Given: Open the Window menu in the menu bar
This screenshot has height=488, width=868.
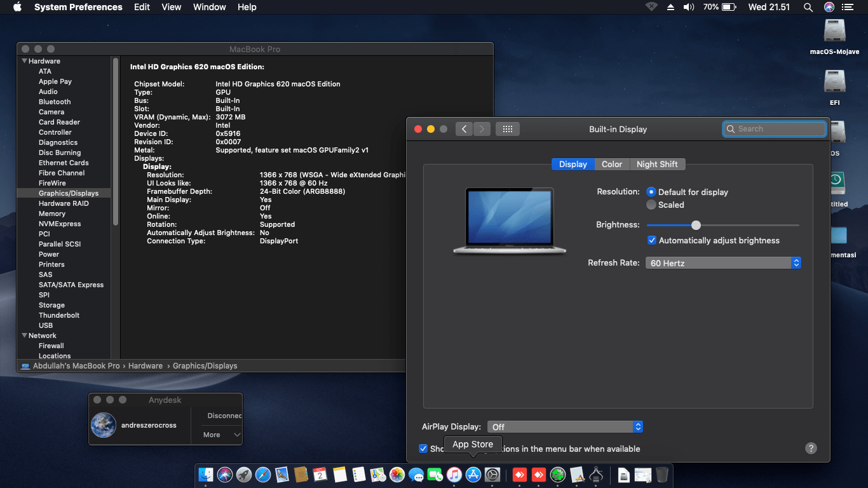Looking at the screenshot, I should 209,7.
